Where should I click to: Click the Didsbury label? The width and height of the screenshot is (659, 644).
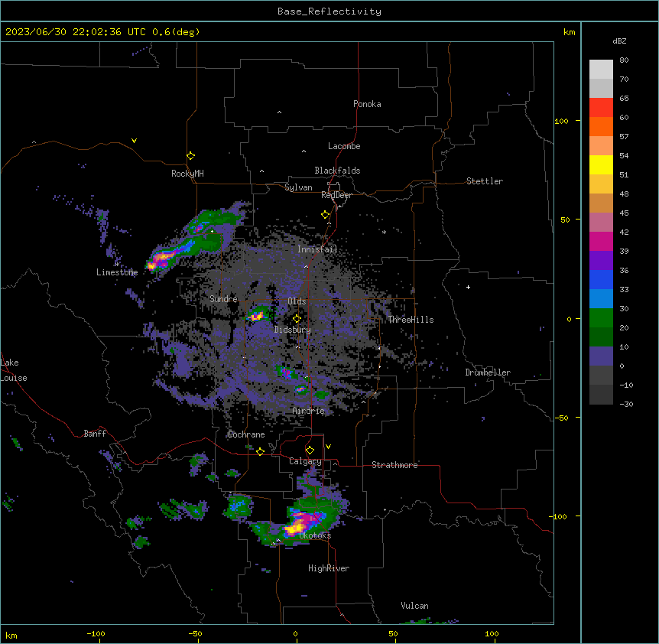point(293,330)
